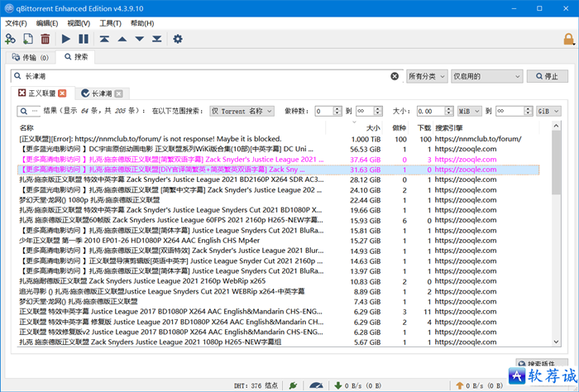579x392 pixels.
Task: Add torrent link from toolbar
Action: 10,39
